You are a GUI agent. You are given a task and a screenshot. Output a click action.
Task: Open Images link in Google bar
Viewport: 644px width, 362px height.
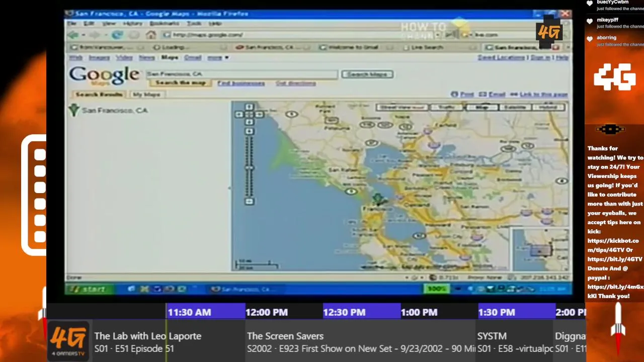point(99,58)
